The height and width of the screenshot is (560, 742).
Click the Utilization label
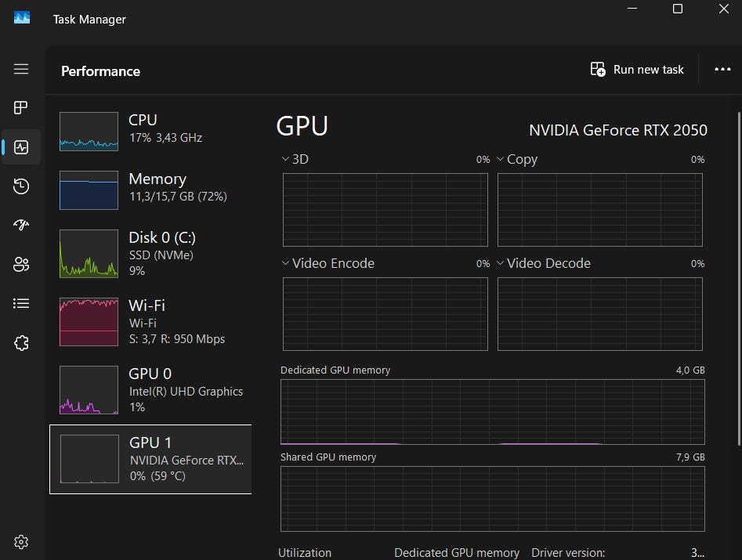(305, 552)
